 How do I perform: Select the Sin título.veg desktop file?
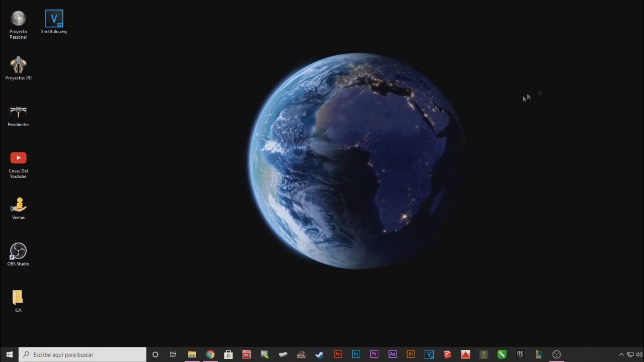pyautogui.click(x=54, y=22)
